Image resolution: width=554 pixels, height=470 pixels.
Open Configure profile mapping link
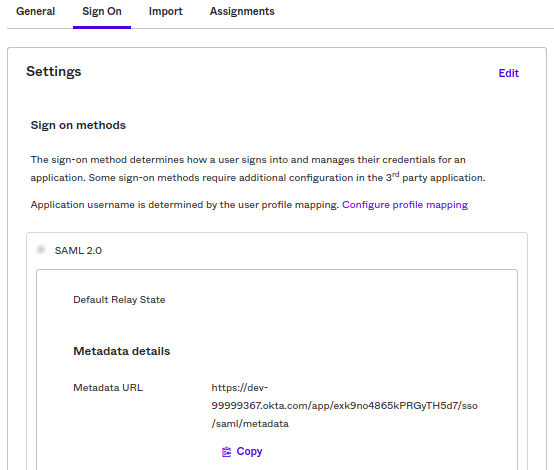405,205
